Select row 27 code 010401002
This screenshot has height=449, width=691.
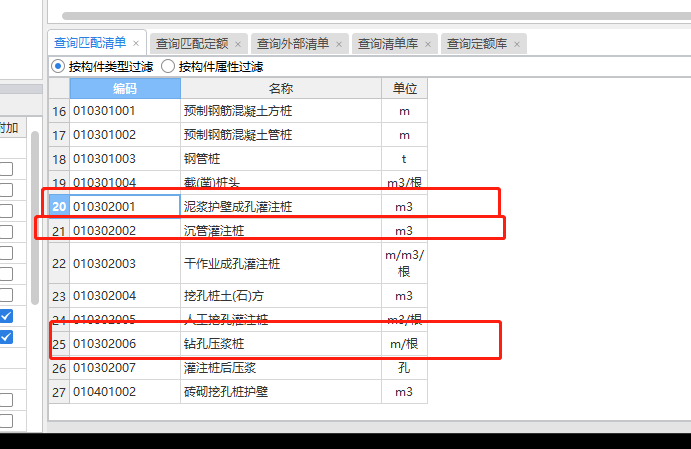click(125, 392)
